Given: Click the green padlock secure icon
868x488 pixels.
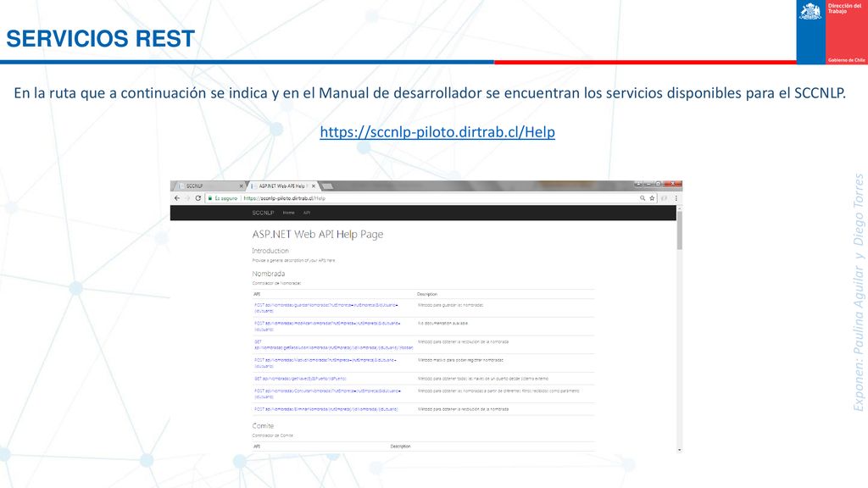Looking at the screenshot, I should [x=210, y=198].
